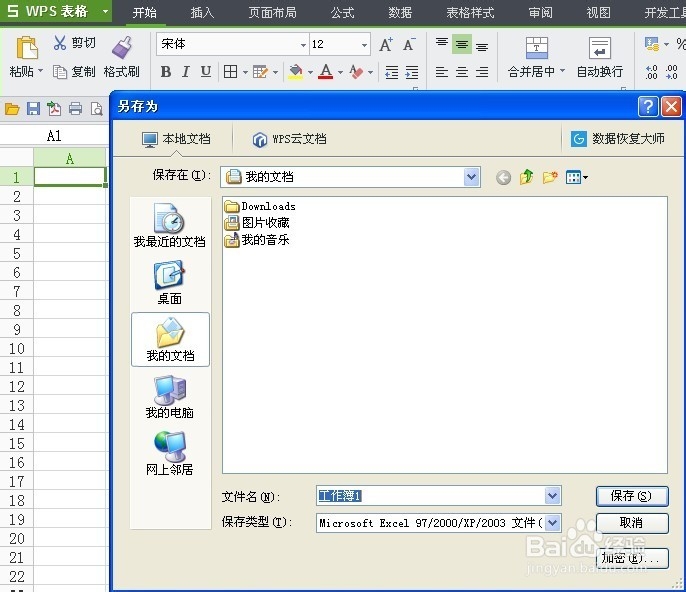Click the Cut scissors icon

click(60, 42)
